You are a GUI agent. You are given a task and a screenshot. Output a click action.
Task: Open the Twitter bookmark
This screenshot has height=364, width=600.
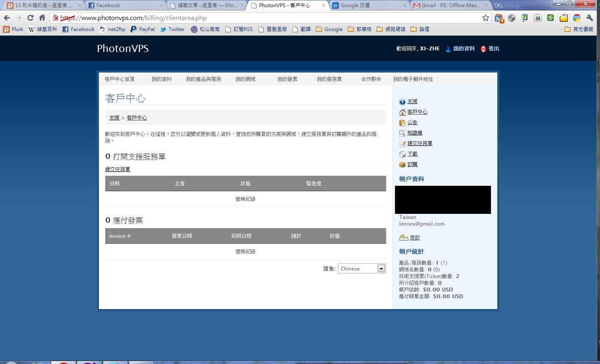[172, 29]
